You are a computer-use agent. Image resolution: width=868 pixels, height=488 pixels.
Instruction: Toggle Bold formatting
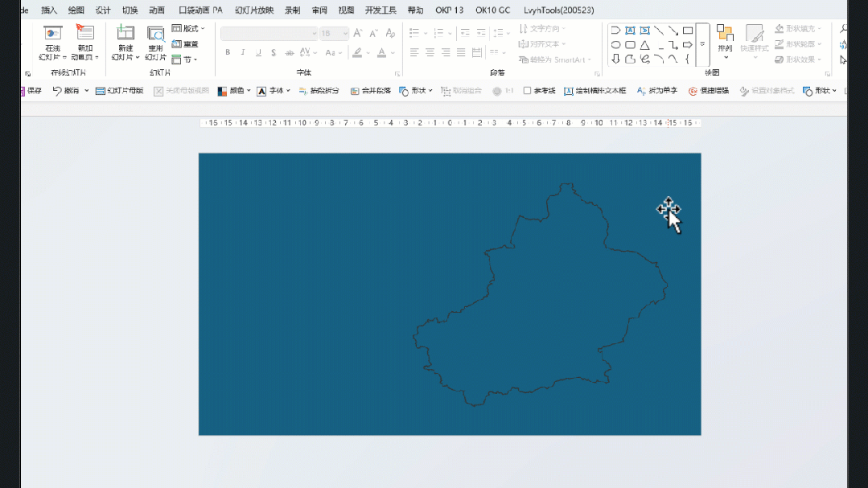tap(228, 52)
